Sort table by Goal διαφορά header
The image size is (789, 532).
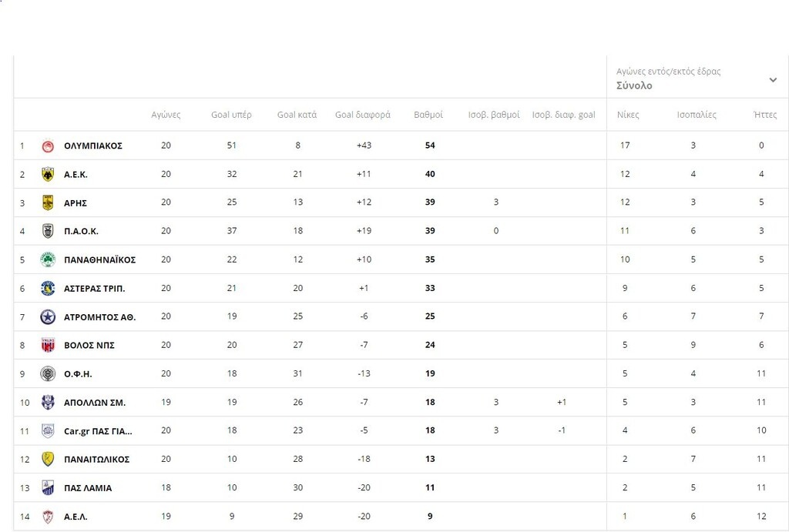click(x=363, y=115)
